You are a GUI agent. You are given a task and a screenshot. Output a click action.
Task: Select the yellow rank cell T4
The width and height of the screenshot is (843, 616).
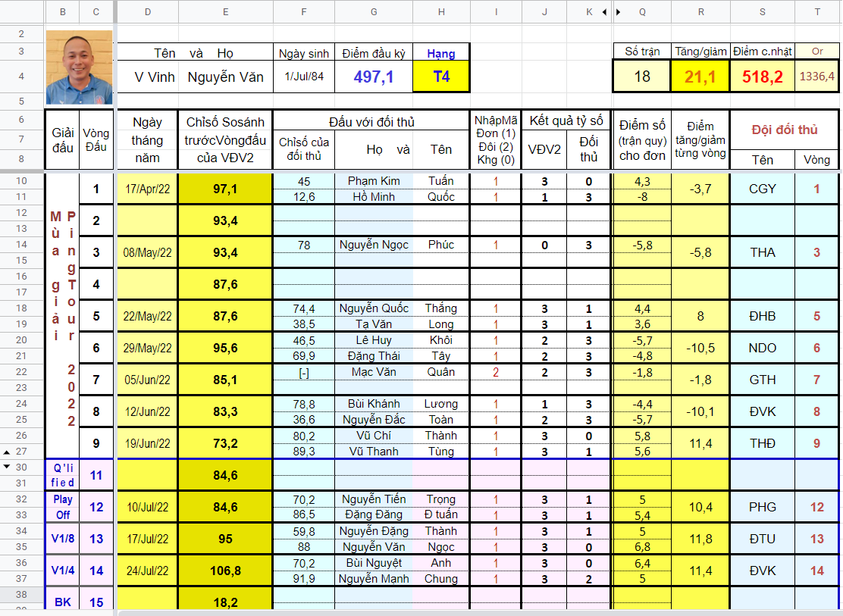tap(441, 77)
